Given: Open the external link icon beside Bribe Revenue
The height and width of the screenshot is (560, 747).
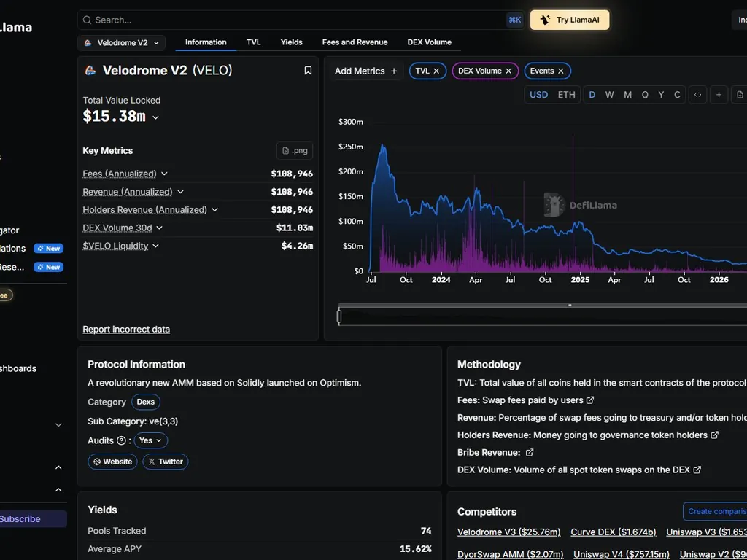Looking at the screenshot, I should tap(530, 452).
